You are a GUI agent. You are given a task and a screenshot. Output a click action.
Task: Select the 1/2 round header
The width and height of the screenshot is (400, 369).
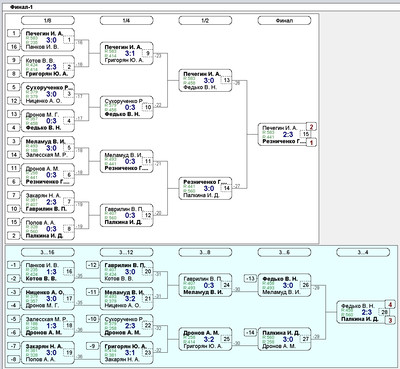tap(205, 21)
